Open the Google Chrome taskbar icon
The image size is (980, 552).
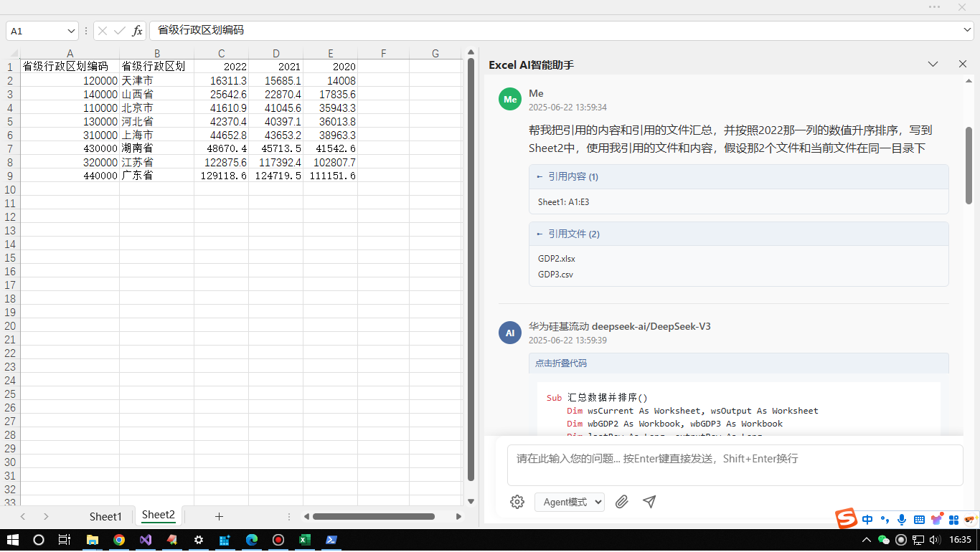click(119, 540)
